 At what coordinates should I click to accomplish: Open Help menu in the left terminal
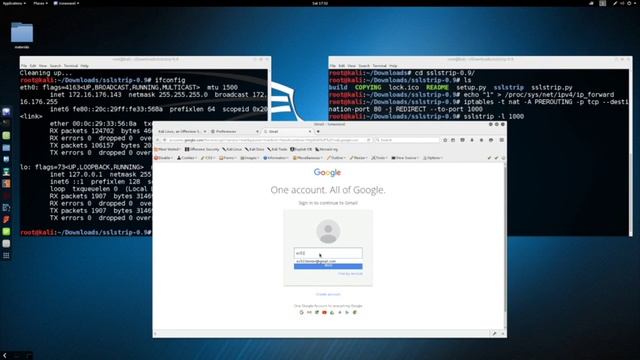click(x=84, y=66)
